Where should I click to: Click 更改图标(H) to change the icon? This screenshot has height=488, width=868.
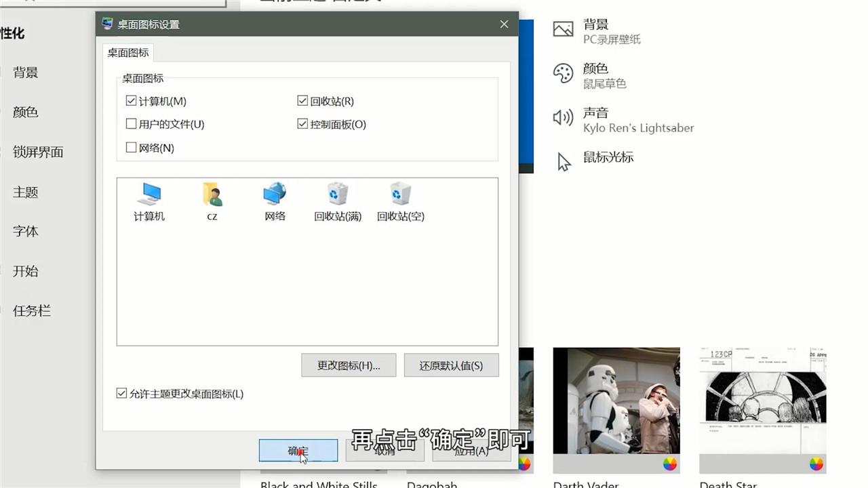(349, 365)
